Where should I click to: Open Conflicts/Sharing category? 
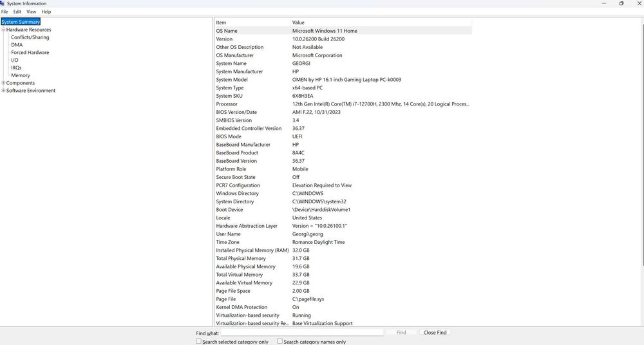coord(30,37)
